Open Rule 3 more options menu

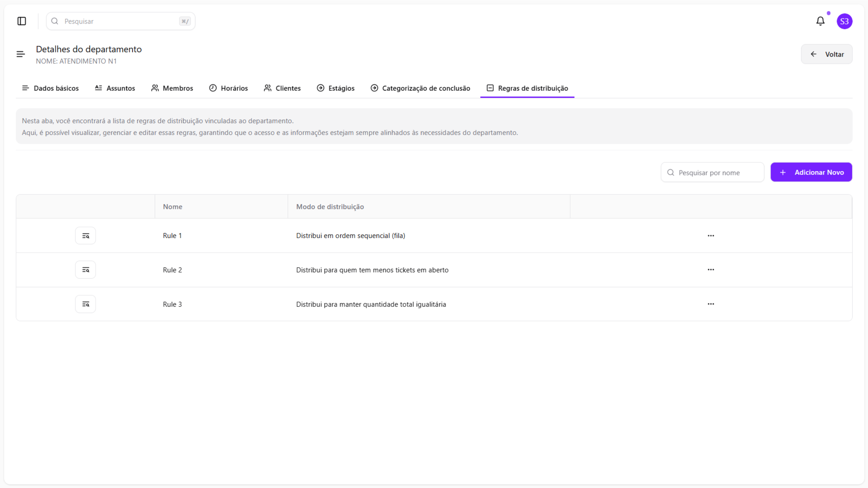711,304
